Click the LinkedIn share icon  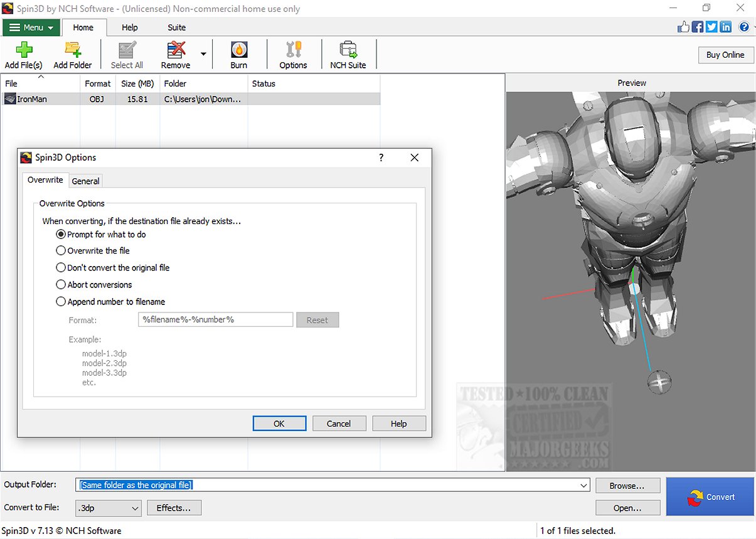click(x=726, y=26)
